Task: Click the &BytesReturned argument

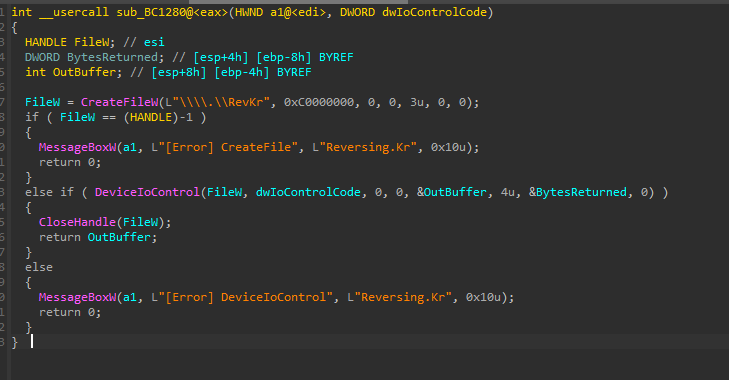Action: (578, 192)
